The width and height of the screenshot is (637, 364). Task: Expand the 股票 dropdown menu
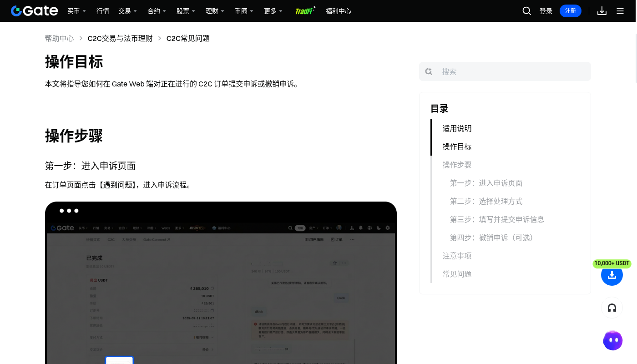pyautogui.click(x=186, y=11)
